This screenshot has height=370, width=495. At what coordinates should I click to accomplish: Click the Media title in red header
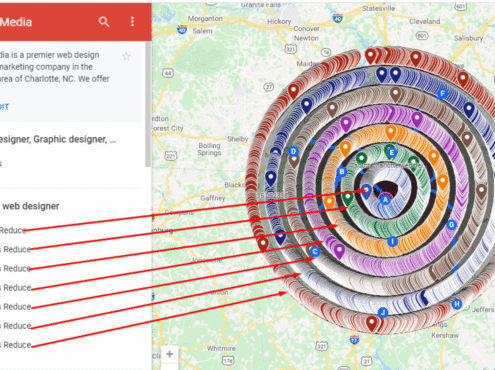16,22
